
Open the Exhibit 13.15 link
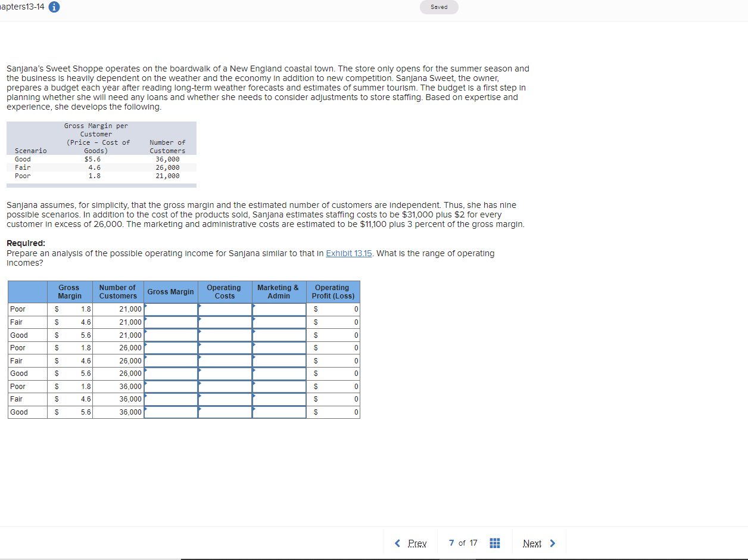tap(349, 253)
